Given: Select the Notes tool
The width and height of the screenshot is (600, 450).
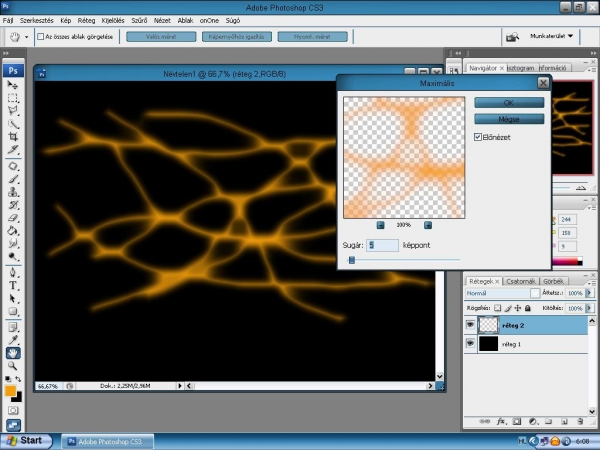Looking at the screenshot, I should point(13,328).
